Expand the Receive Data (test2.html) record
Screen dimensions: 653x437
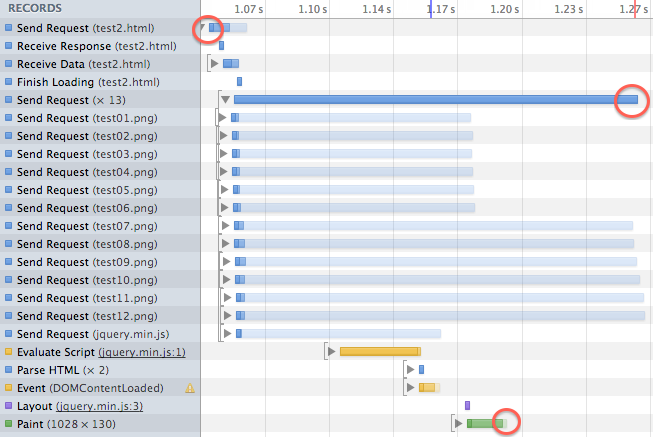tap(214, 64)
